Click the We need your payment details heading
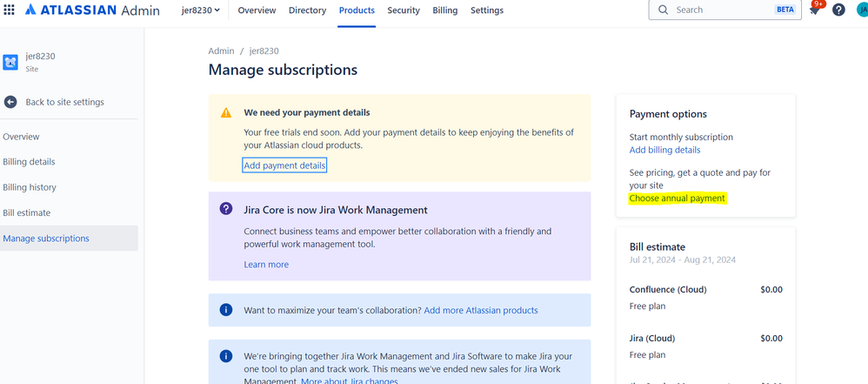Image resolution: width=868 pixels, height=384 pixels. click(307, 112)
